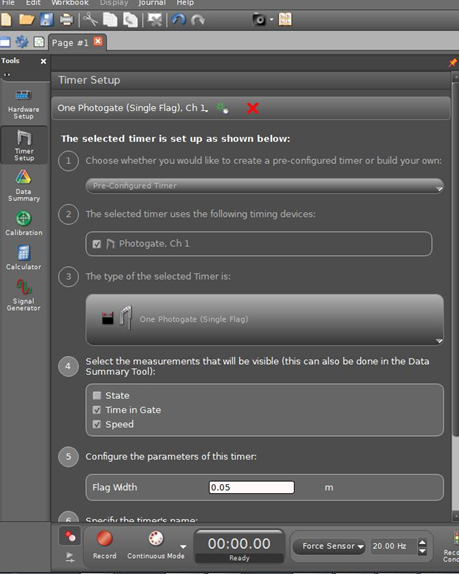This screenshot has height=574, width=459.
Task: Print using the printer icon
Action: [x=66, y=19]
